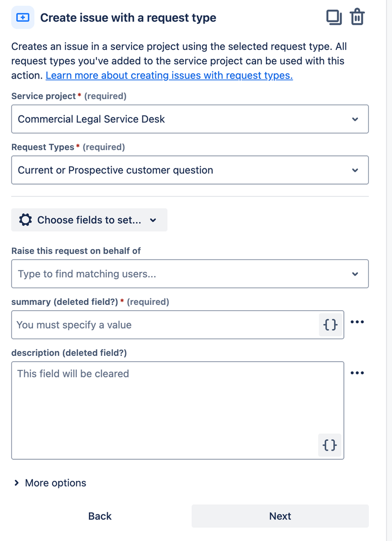Image resolution: width=392 pixels, height=541 pixels.
Task: Focus the summary input field
Action: [162, 325]
